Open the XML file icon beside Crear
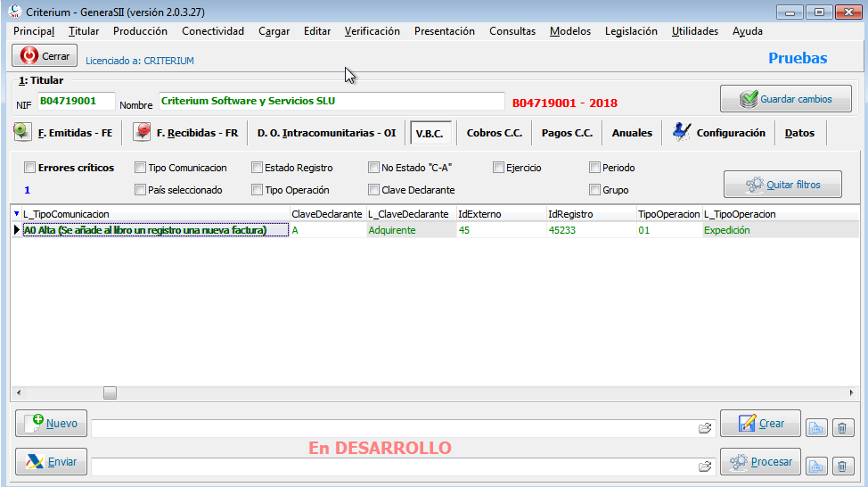The width and height of the screenshot is (868, 487). (x=816, y=428)
